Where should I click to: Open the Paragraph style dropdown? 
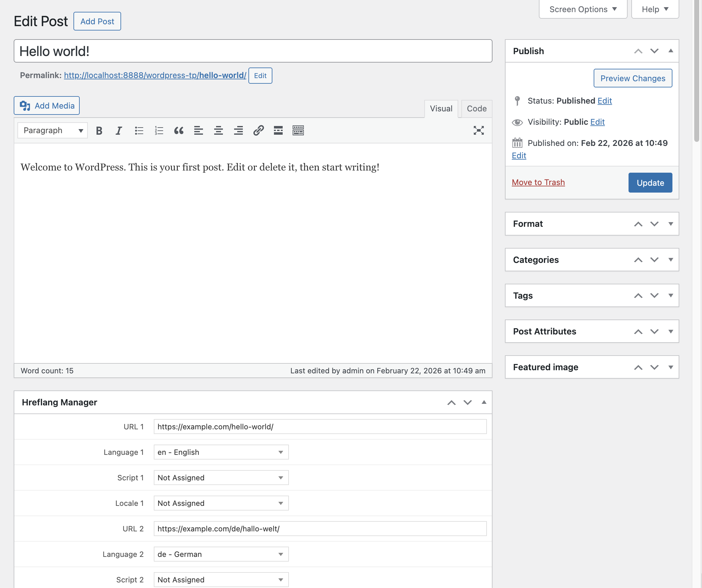(x=52, y=130)
